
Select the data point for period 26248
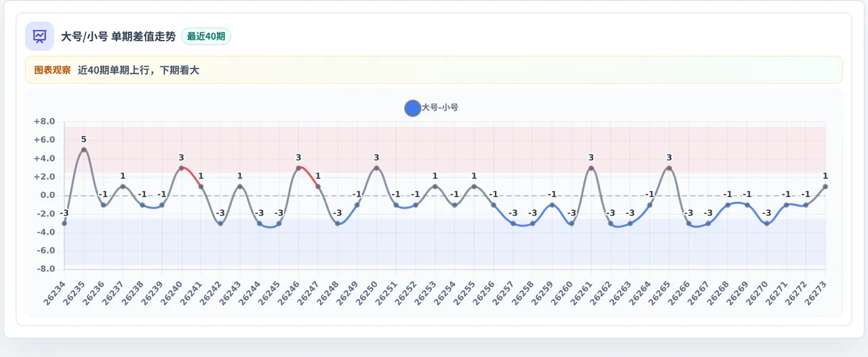coord(338,224)
